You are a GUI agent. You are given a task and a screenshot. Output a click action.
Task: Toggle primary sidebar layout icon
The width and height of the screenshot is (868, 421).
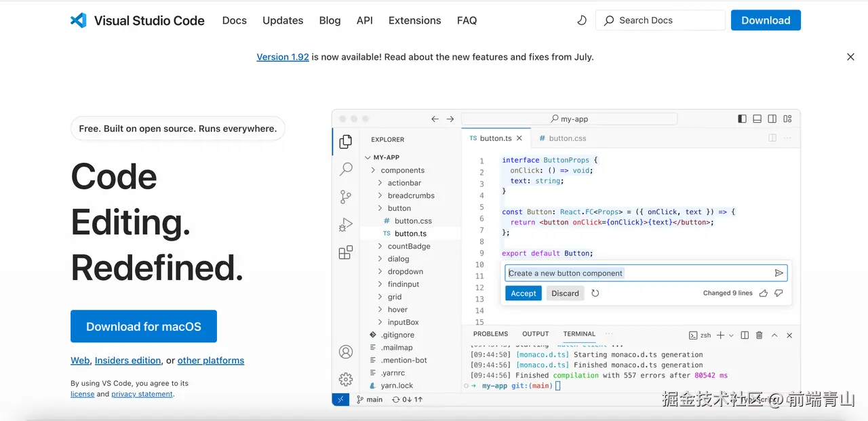(742, 119)
